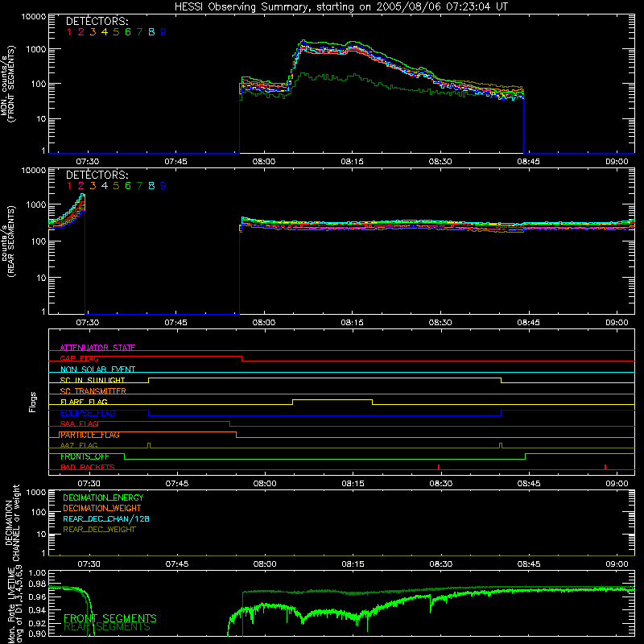The height and width of the screenshot is (644, 644).
Task: Click detector 4 legend in front segments plot
Action: click(x=105, y=32)
